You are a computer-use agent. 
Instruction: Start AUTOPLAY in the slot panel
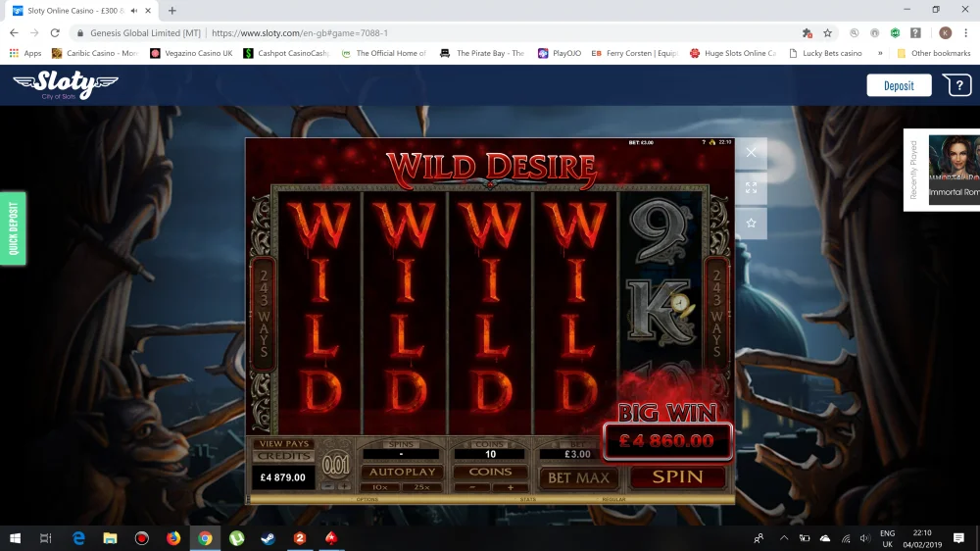(402, 473)
